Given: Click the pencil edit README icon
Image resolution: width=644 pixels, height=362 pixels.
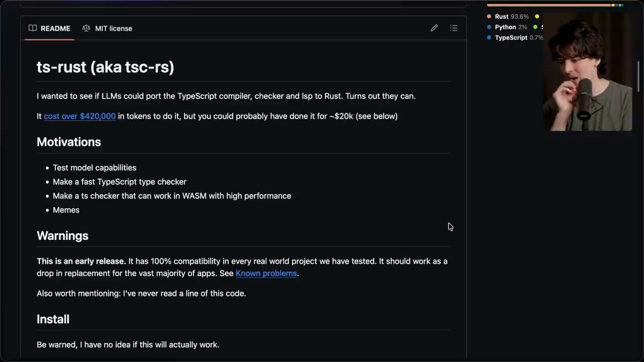Looking at the screenshot, I should pos(434,28).
